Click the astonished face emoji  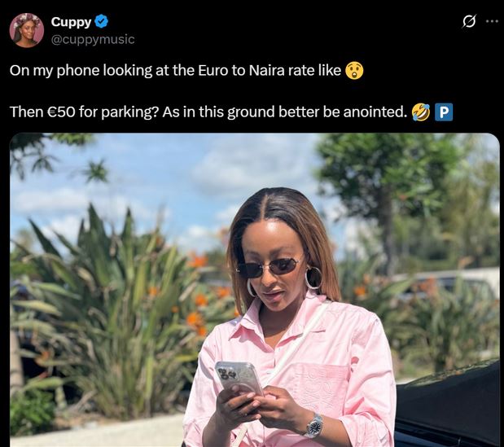point(354,70)
